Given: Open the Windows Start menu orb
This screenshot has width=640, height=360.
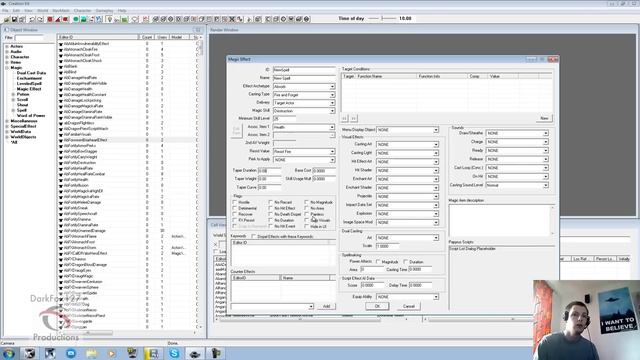Looking at the screenshot, I should 8,353.
